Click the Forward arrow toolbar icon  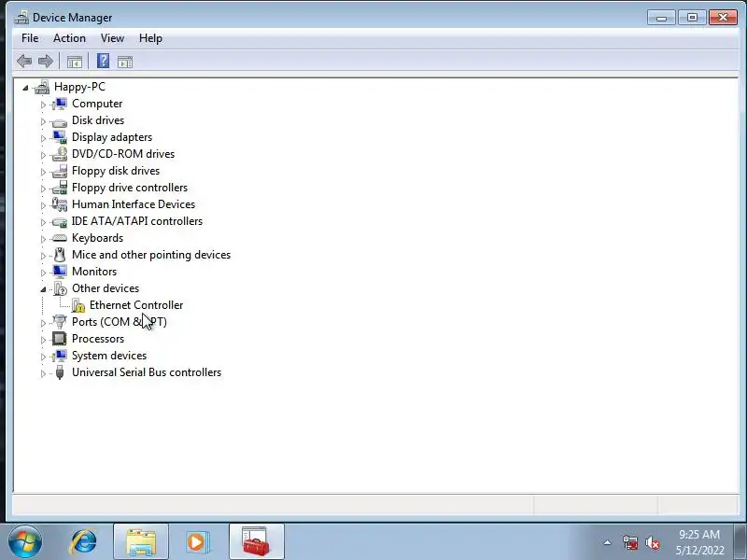click(46, 61)
